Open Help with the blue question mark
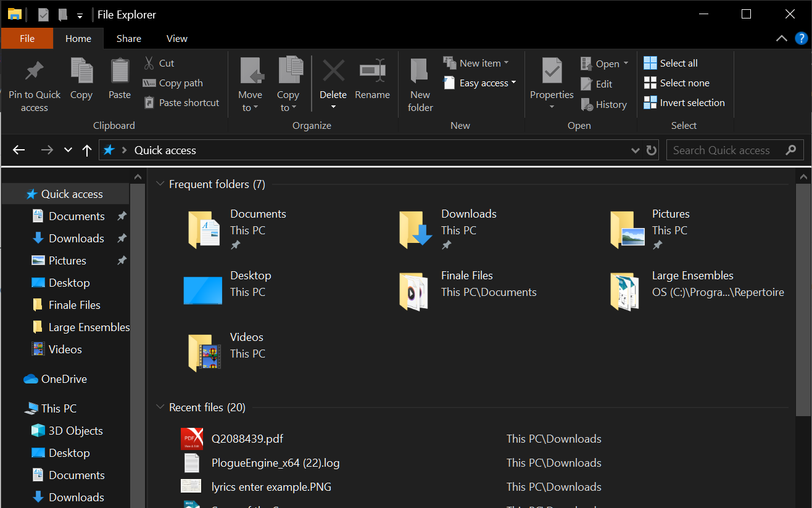 801,38
